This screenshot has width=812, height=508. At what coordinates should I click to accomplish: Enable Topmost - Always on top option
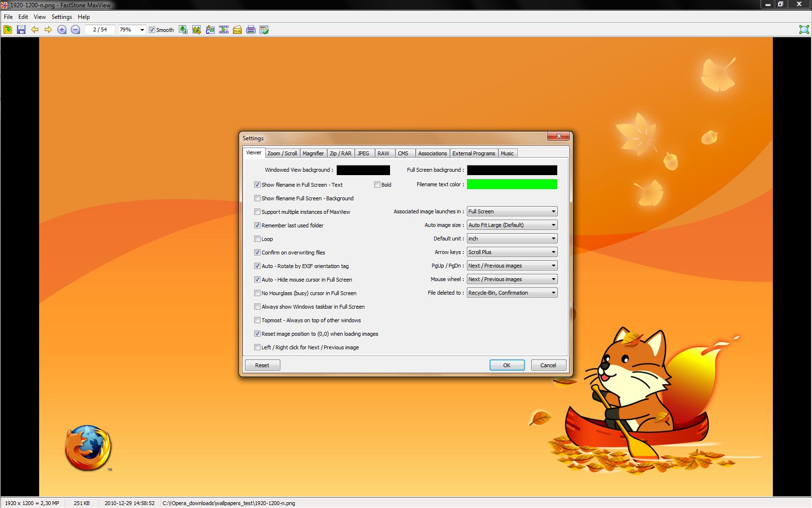coord(257,320)
